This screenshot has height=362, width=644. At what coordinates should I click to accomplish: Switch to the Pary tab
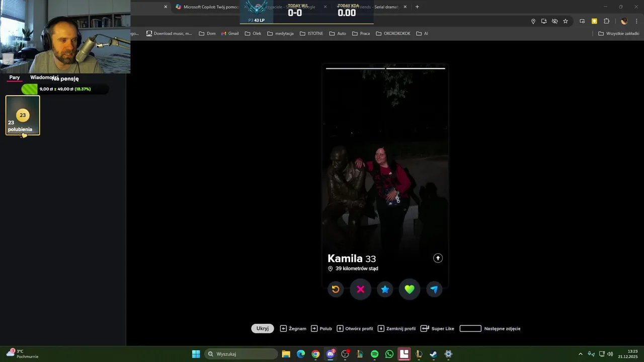15,77
